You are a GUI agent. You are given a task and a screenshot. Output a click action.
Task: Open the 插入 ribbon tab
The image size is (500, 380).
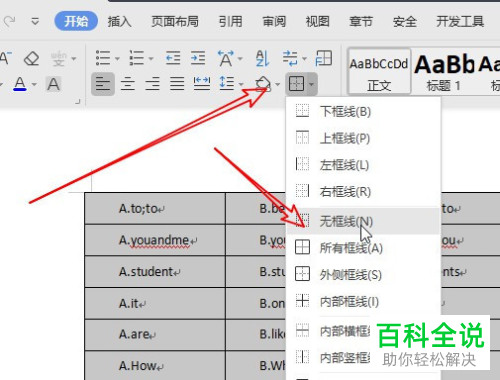(119, 22)
